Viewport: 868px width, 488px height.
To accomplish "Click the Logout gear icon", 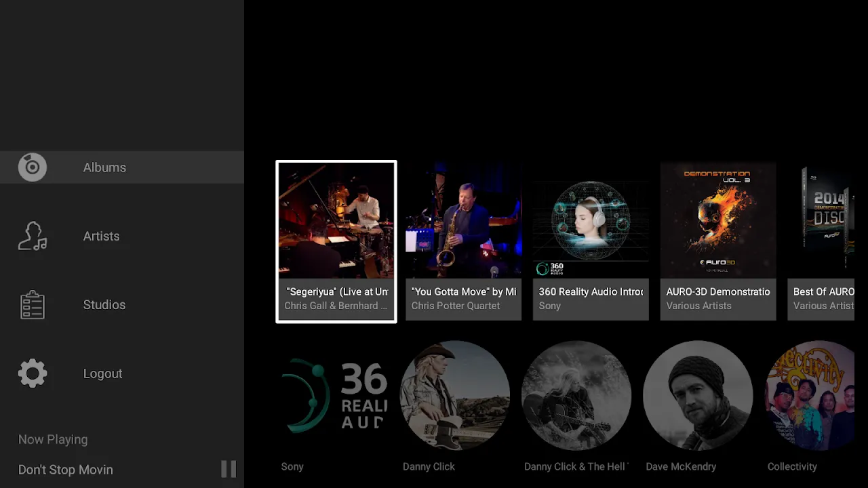I will pyautogui.click(x=33, y=373).
